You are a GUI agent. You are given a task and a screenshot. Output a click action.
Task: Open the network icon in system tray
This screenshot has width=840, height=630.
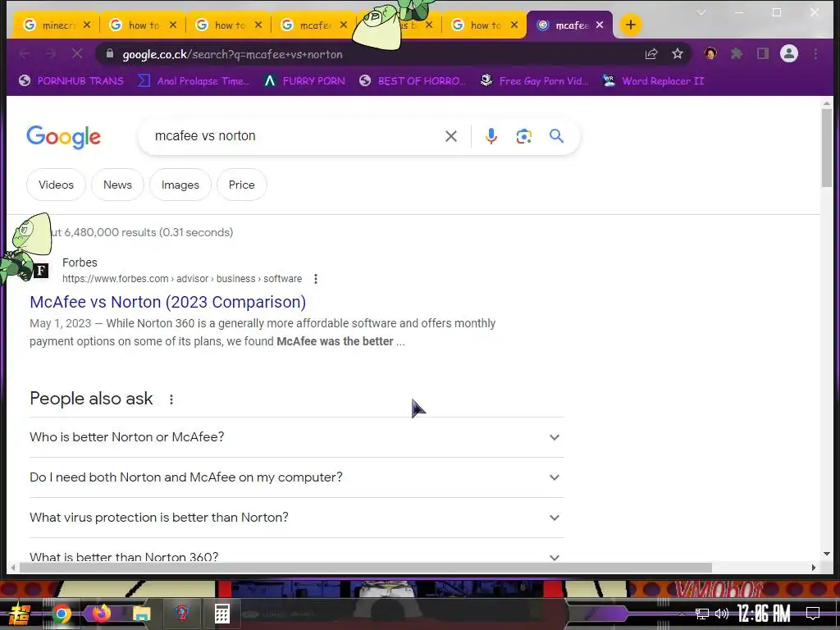(701, 614)
